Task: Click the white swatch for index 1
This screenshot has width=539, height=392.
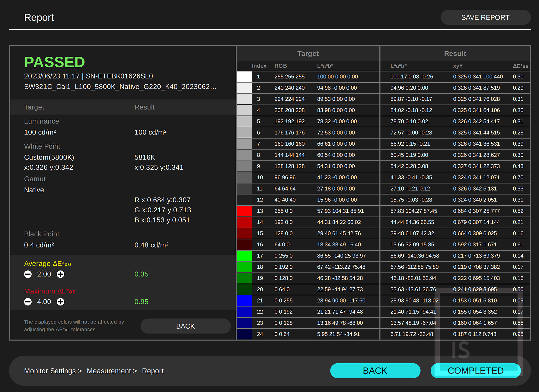Action: pos(244,77)
